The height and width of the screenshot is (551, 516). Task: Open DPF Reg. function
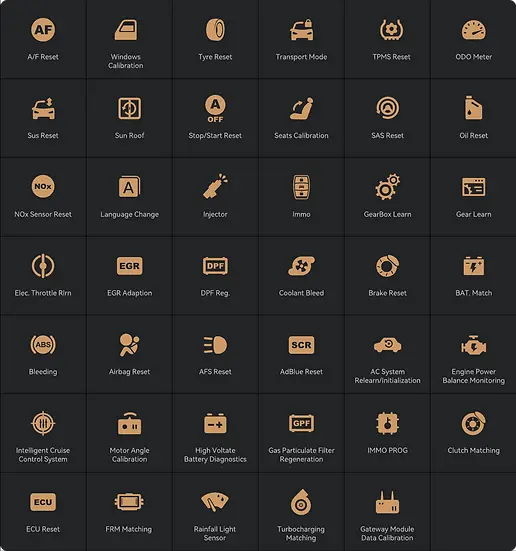[215, 266]
